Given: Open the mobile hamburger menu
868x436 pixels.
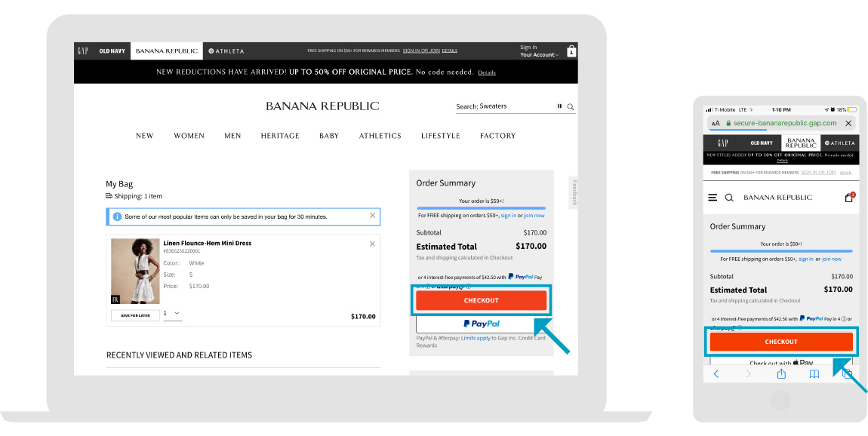Looking at the screenshot, I should [x=713, y=198].
